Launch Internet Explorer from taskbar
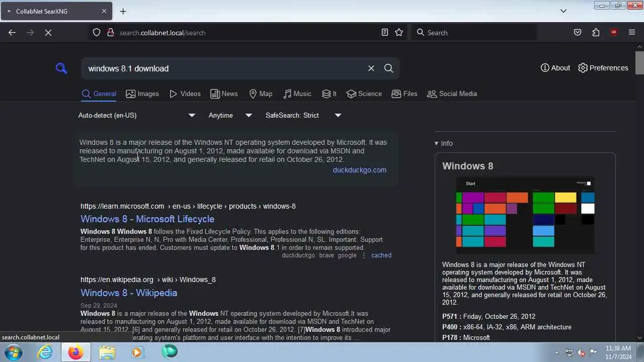 click(45, 352)
